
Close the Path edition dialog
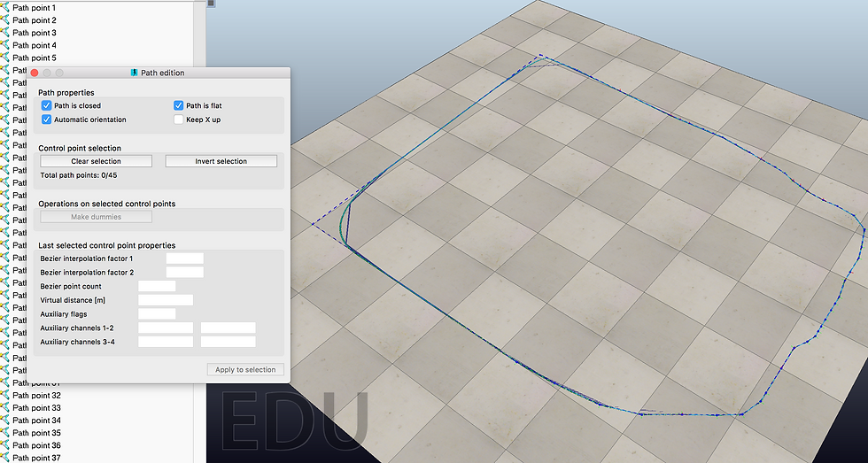[34, 73]
